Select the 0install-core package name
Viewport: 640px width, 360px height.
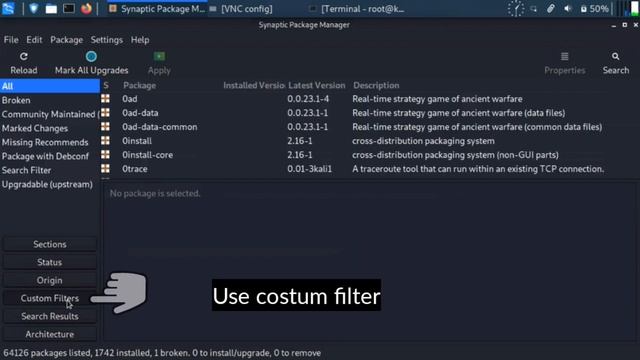click(147, 155)
